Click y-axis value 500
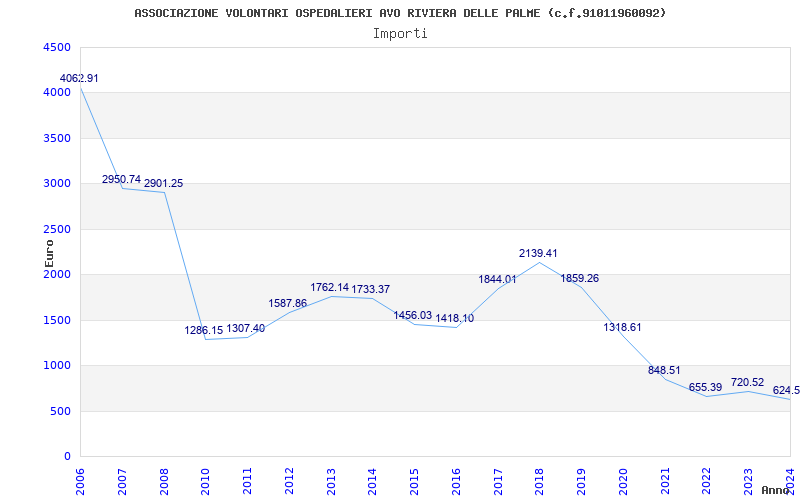 pos(62,411)
